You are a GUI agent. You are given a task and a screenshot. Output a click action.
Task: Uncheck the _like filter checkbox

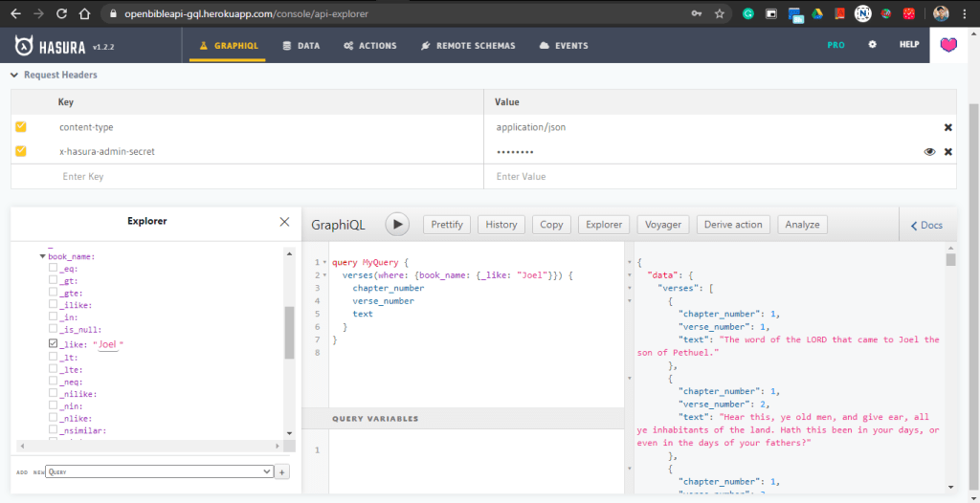[54, 343]
